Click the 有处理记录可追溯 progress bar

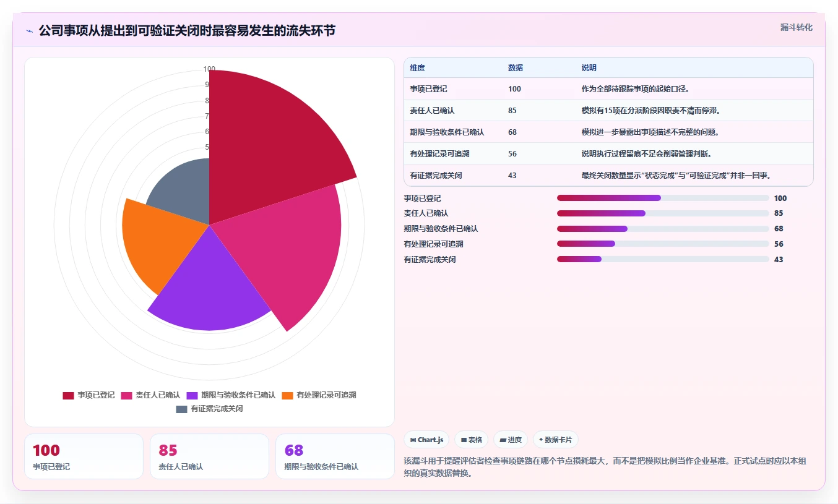point(663,244)
